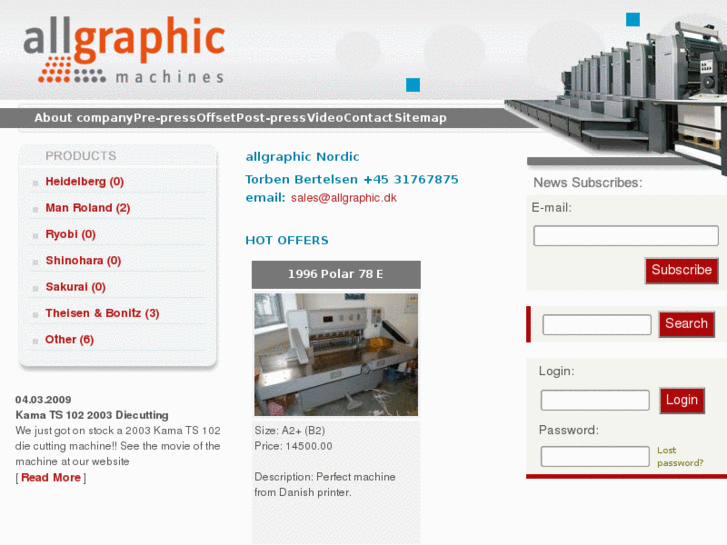Open the Video menu page
This screenshot has height=545, width=727.
pyautogui.click(x=325, y=118)
